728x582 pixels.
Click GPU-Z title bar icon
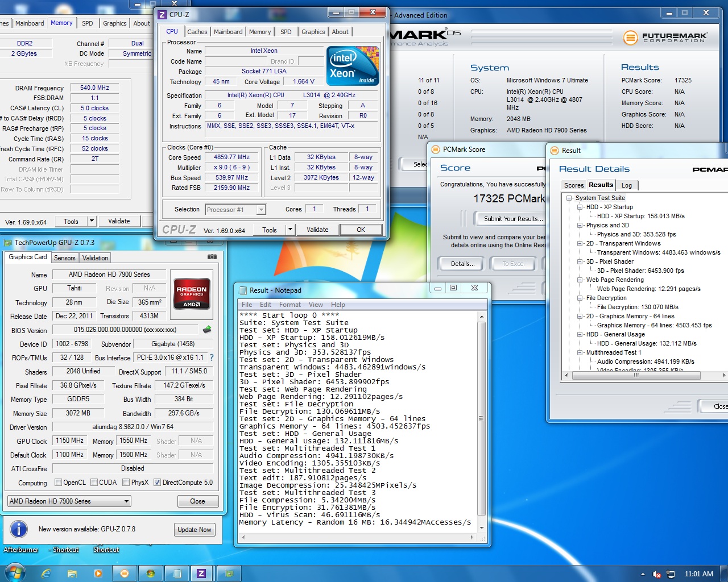pyautogui.click(x=8, y=243)
